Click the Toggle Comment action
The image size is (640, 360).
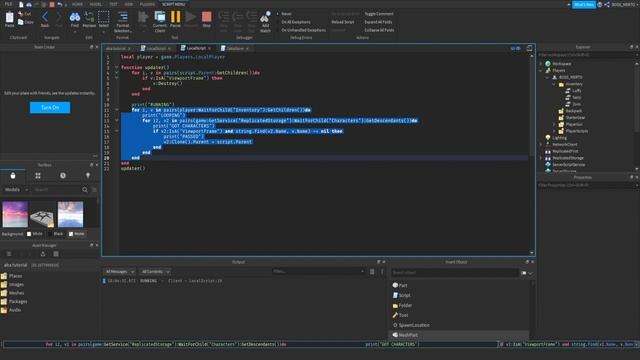click(x=379, y=14)
